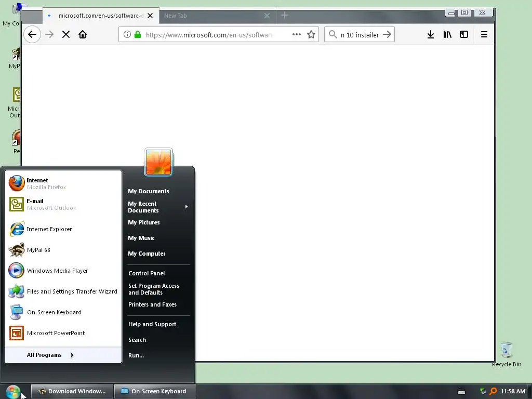Click the magnifier icon in the search box
The height and width of the screenshot is (399, 532).
click(333, 34)
